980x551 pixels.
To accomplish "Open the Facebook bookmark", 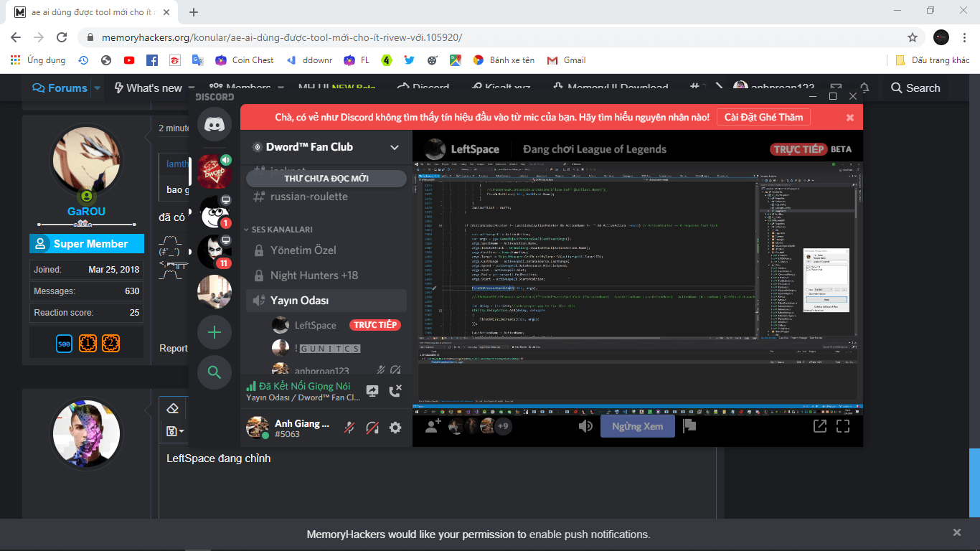I will (x=152, y=60).
